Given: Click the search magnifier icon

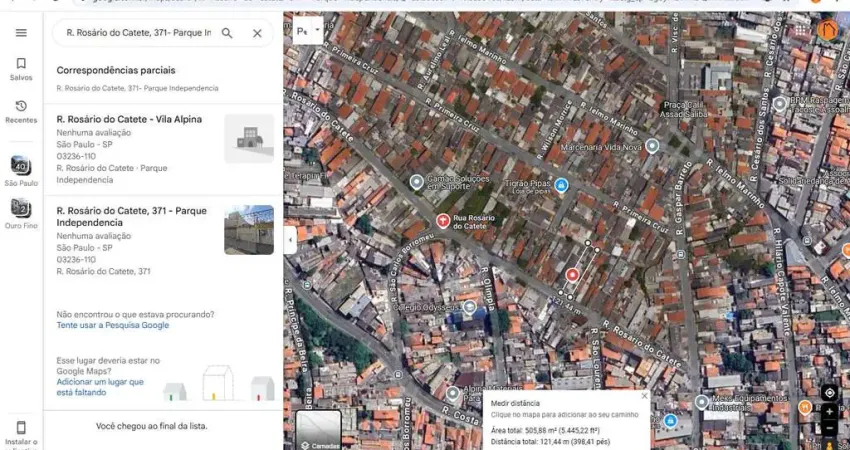Looking at the screenshot, I should (227, 33).
